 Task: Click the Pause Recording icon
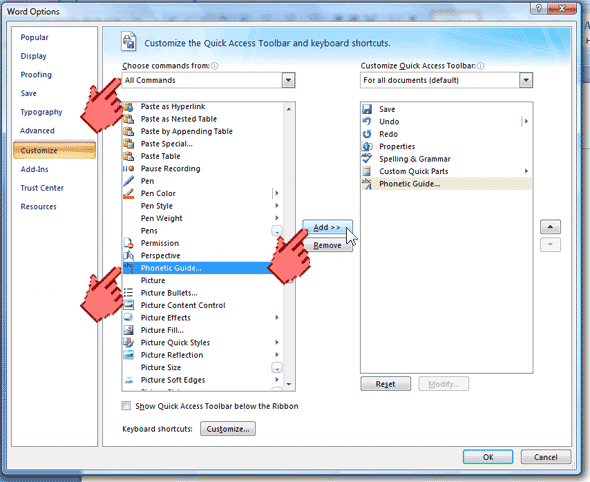[128, 169]
